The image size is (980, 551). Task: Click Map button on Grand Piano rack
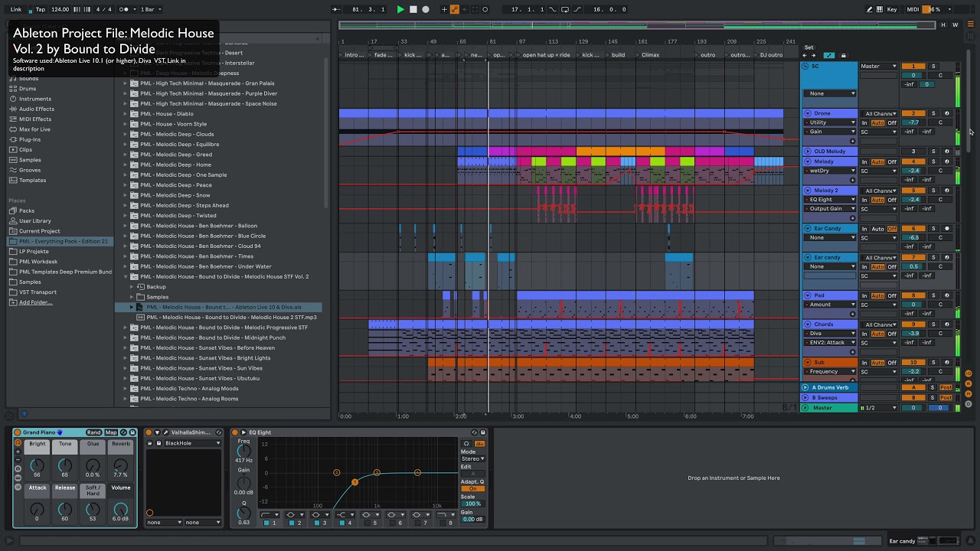(111, 432)
